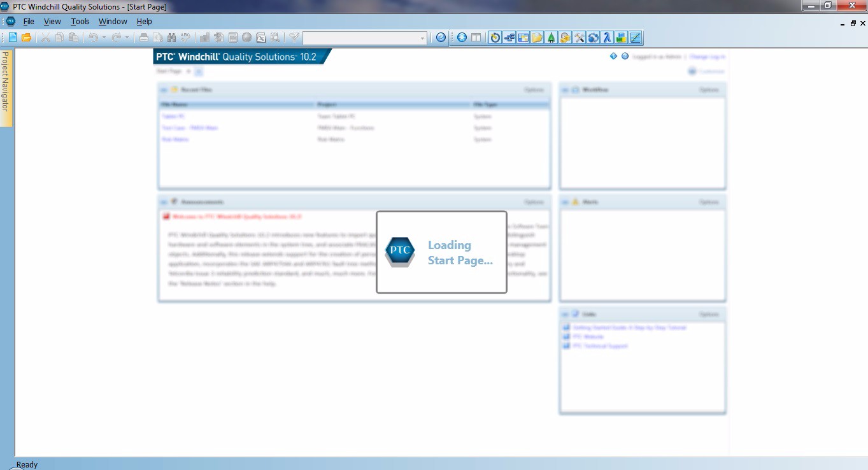
Task: Click the funnel filter toolbar icon
Action: 295,38
